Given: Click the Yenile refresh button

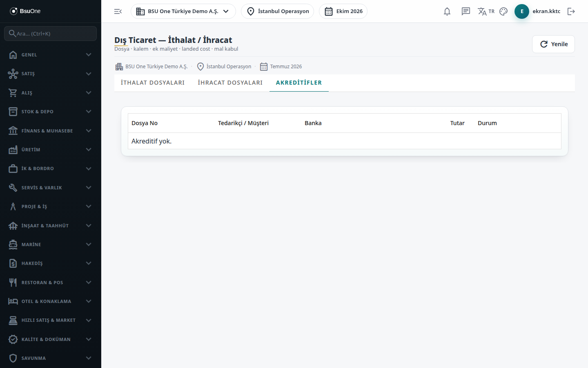Looking at the screenshot, I should click(x=553, y=44).
